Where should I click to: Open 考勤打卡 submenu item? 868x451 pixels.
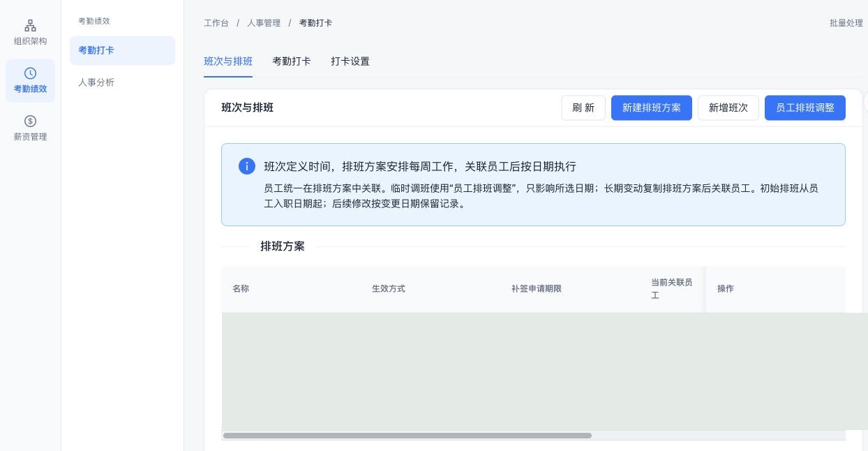[122, 50]
